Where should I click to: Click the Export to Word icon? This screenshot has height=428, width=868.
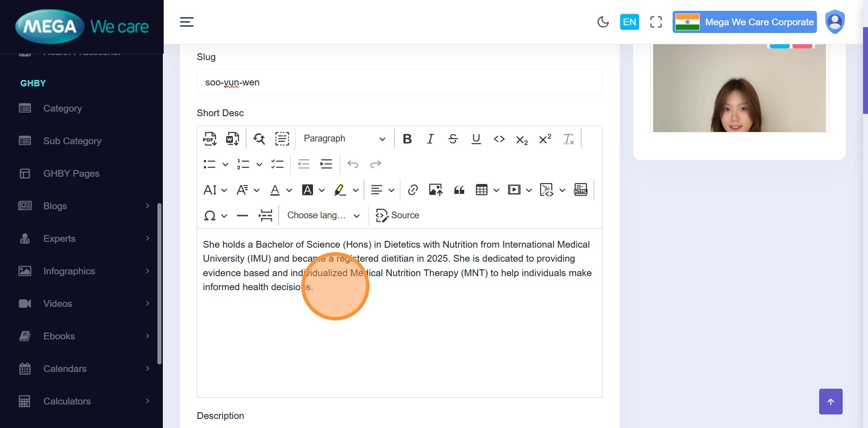pyautogui.click(x=232, y=139)
